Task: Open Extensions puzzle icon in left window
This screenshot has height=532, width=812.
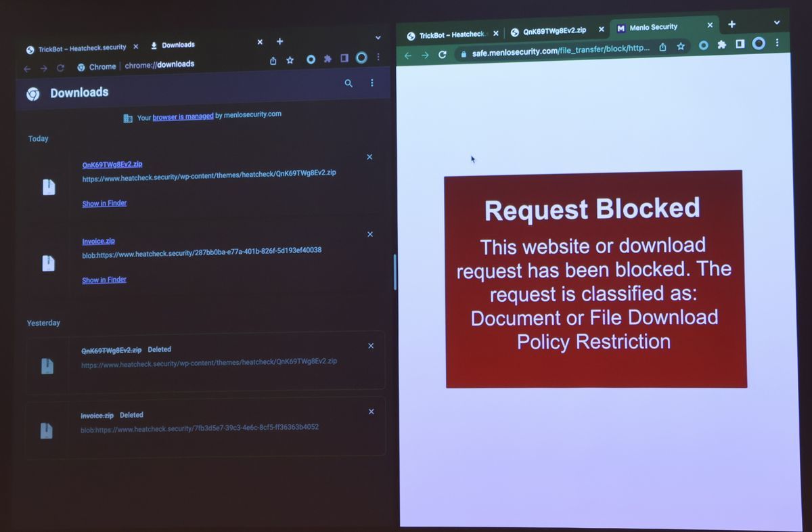Action: click(328, 59)
